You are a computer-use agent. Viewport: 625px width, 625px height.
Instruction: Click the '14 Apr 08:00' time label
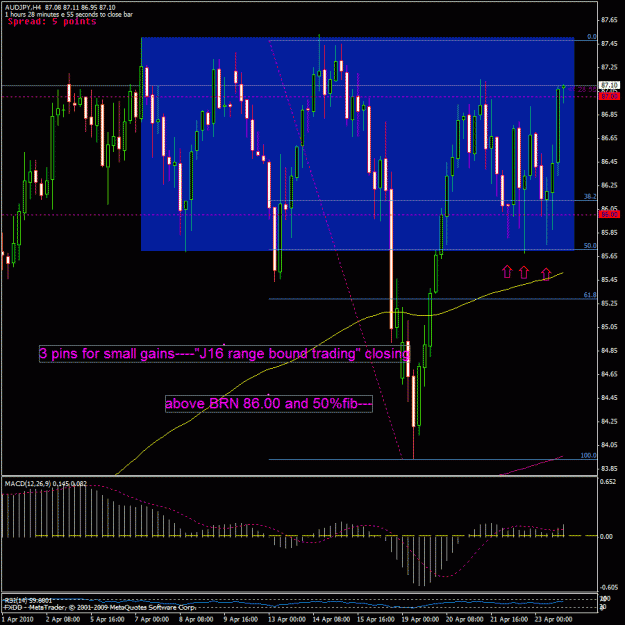pos(332,619)
